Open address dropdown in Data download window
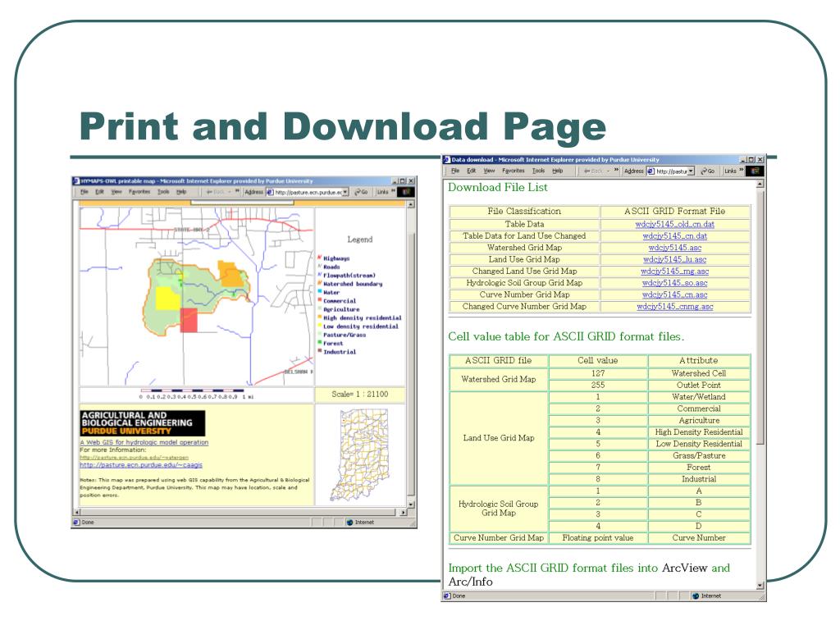 (x=691, y=171)
